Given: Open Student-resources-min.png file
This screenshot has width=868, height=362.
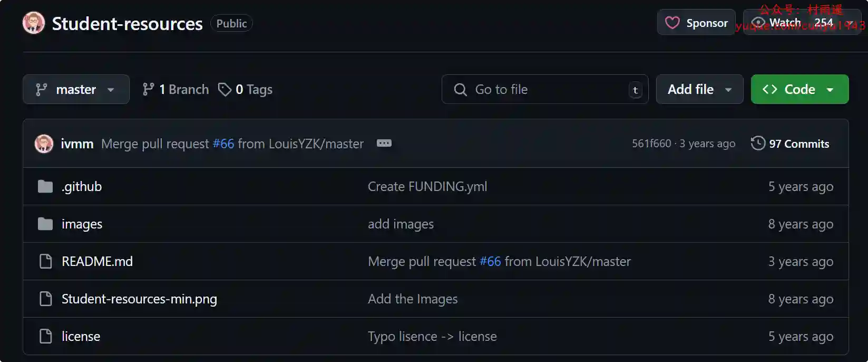Looking at the screenshot, I should 139,299.
